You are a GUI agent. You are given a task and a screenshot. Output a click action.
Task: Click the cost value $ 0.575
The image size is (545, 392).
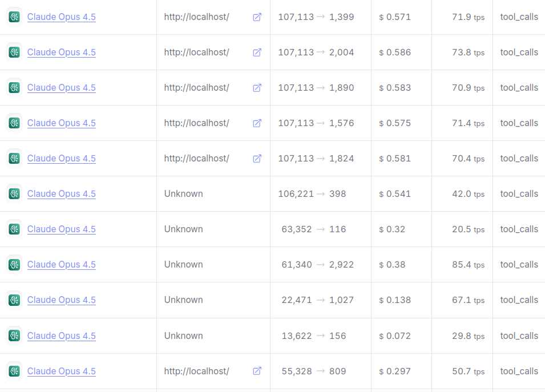tap(395, 123)
